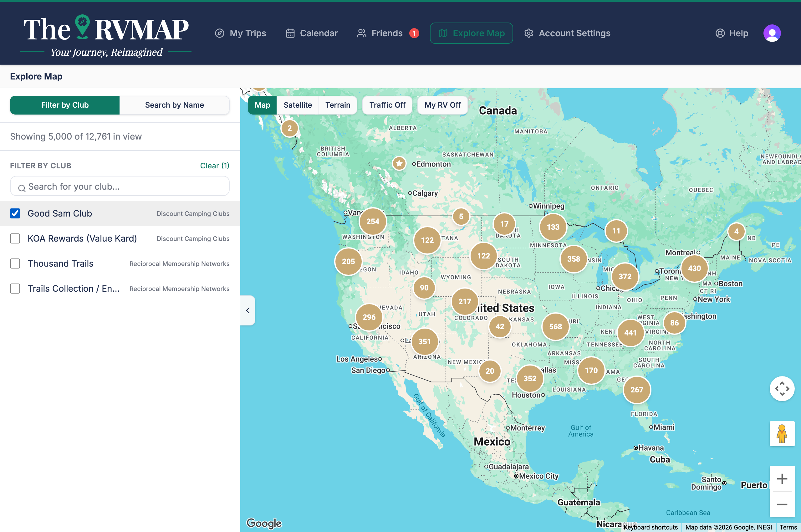Click the 267 cluster in Florida
801x532 pixels.
[x=636, y=390]
